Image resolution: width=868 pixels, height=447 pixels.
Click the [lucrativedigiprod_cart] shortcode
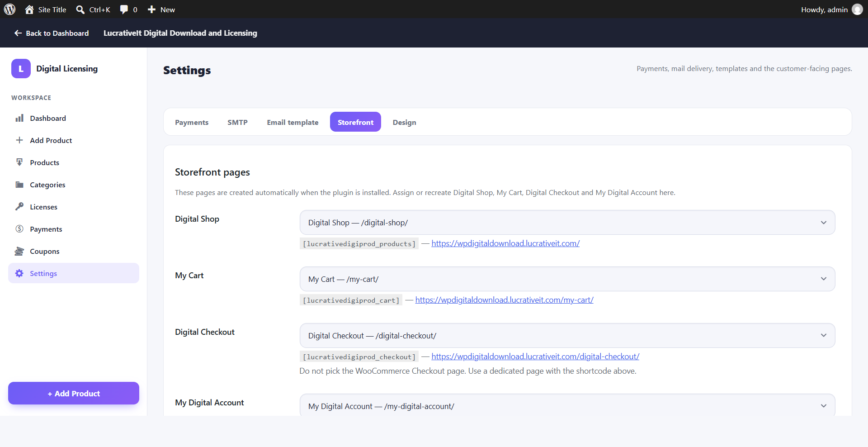click(351, 300)
